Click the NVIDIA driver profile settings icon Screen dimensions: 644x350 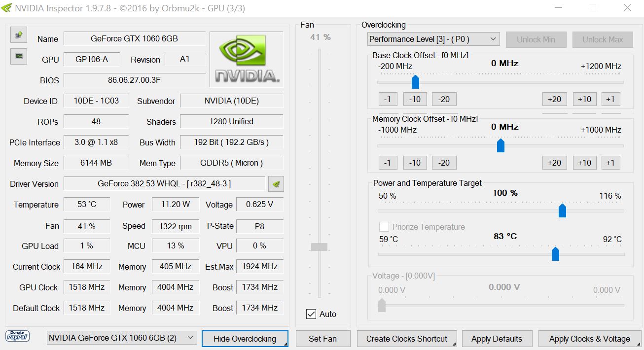coord(276,184)
